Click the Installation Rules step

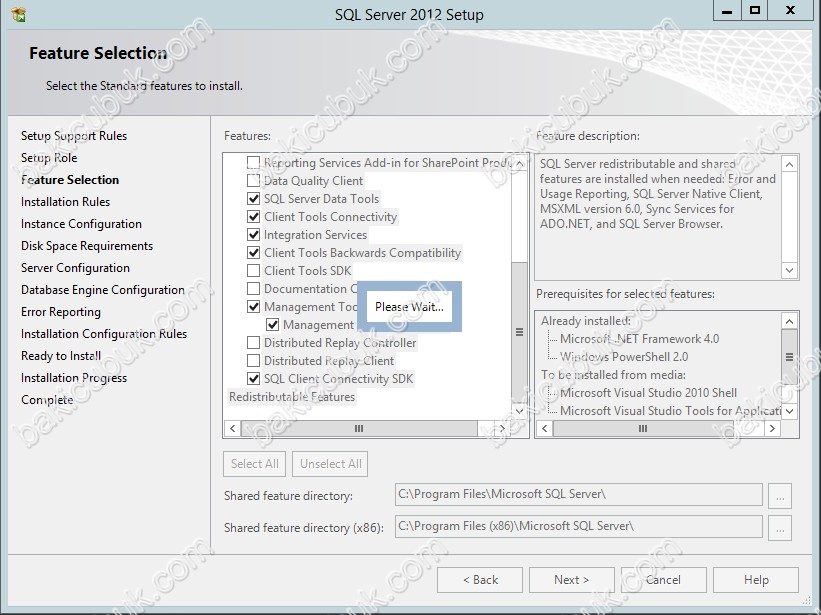pos(65,202)
